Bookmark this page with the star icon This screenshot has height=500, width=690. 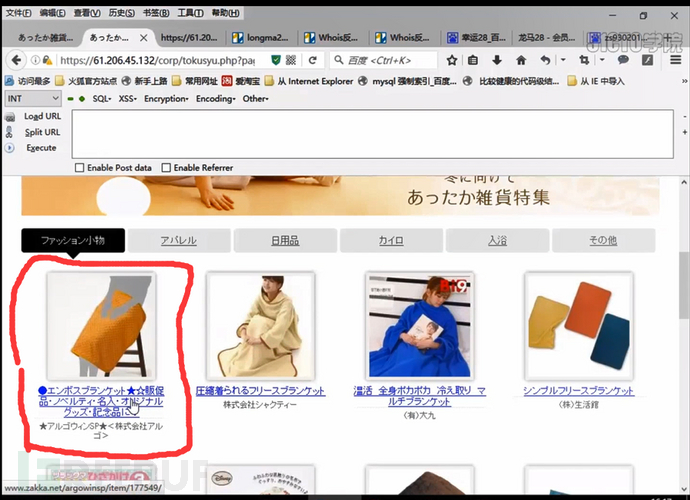tap(451, 60)
